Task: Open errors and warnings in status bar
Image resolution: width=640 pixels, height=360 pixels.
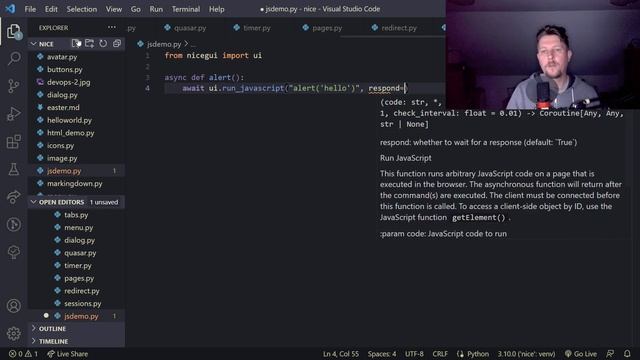Action: [x=23, y=354]
